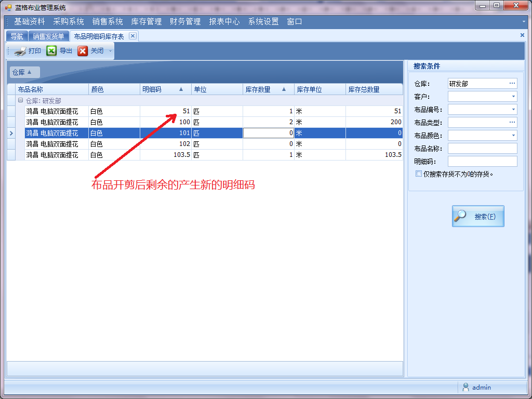
Task: Switch to the 导航 tab
Action: pos(17,36)
